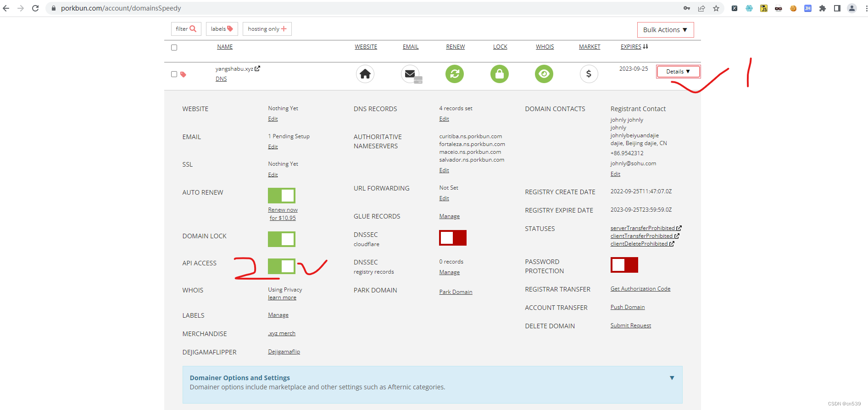Toggle WHOIS privacy eye icon
The width and height of the screenshot is (868, 410).
click(x=544, y=74)
